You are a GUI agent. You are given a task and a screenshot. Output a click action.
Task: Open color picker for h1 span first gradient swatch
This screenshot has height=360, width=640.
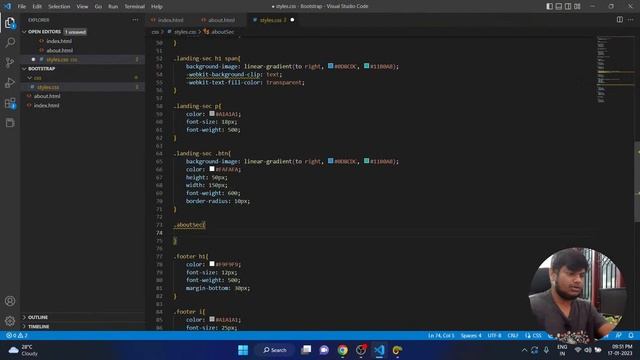330,66
